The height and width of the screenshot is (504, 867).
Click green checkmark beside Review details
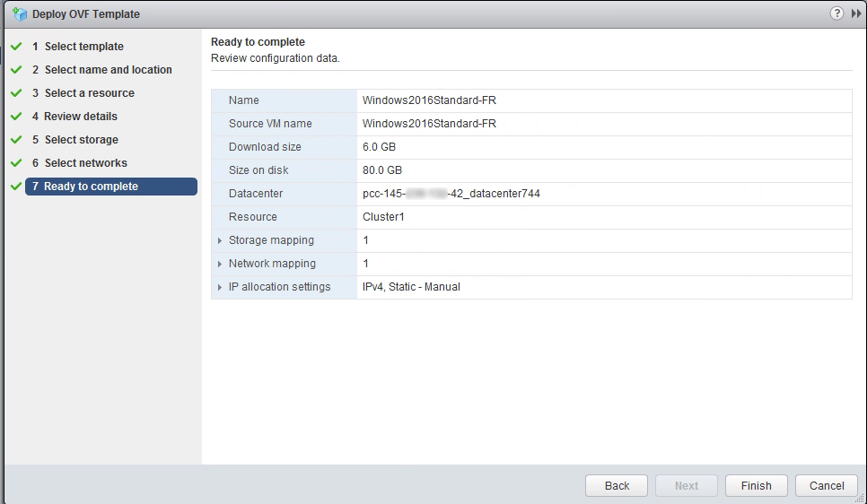[15, 117]
